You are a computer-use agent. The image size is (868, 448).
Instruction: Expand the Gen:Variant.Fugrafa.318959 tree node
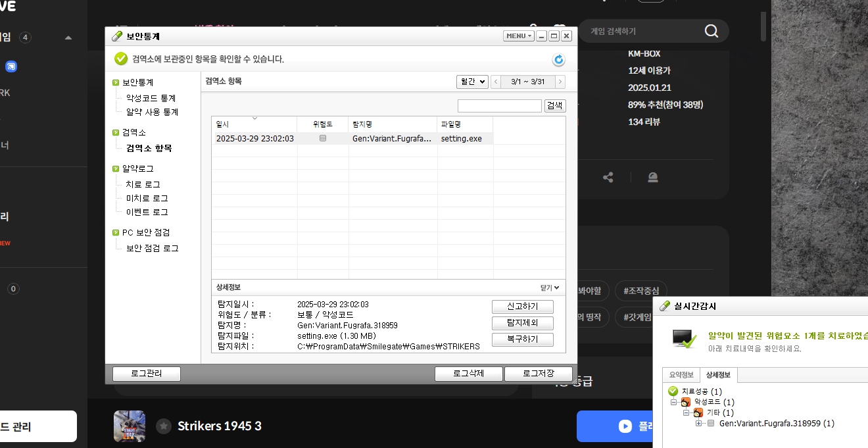[698, 424]
